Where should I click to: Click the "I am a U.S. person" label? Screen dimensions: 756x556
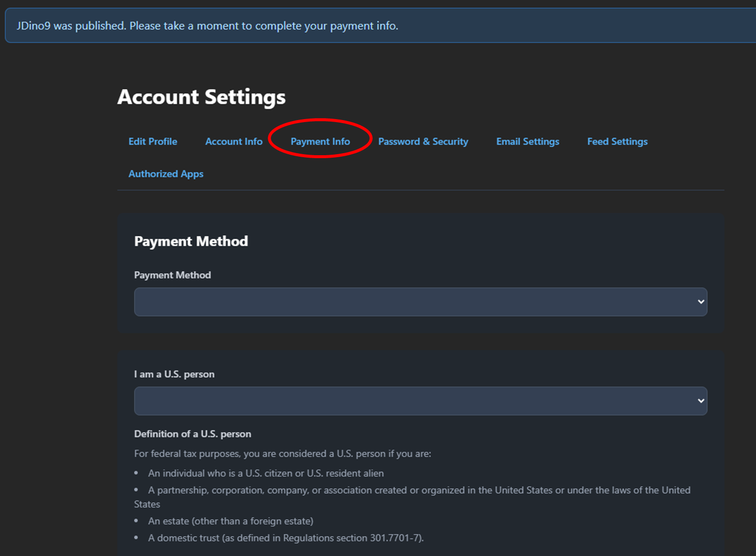174,374
